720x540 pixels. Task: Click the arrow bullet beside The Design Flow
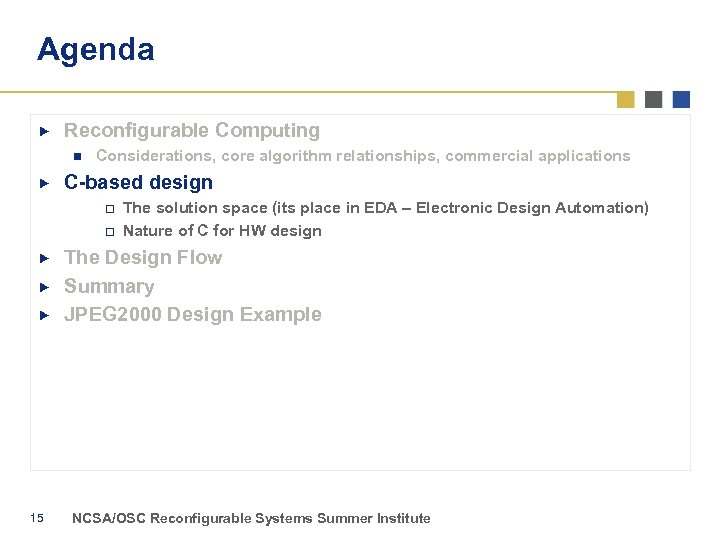pyautogui.click(x=43, y=258)
